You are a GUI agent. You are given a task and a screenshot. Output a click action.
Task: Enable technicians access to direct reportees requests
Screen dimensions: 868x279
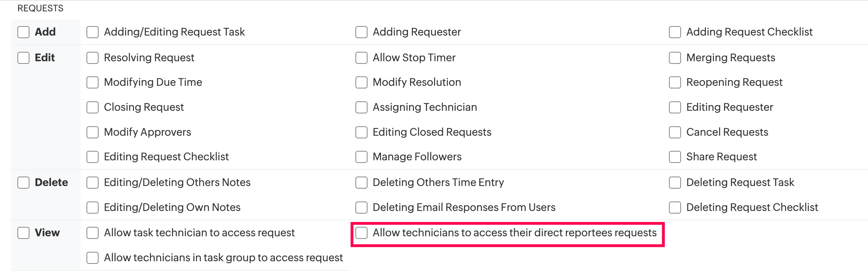pyautogui.click(x=361, y=233)
